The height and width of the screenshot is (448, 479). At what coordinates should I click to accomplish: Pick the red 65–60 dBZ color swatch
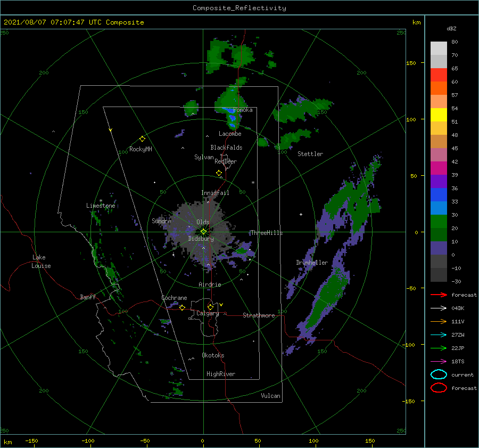coord(439,75)
